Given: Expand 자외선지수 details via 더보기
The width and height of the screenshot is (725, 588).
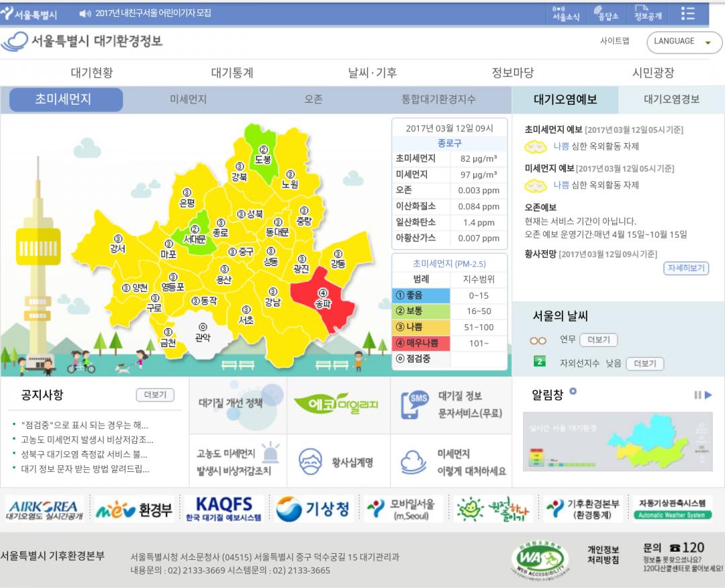Looking at the screenshot, I should tap(644, 364).
